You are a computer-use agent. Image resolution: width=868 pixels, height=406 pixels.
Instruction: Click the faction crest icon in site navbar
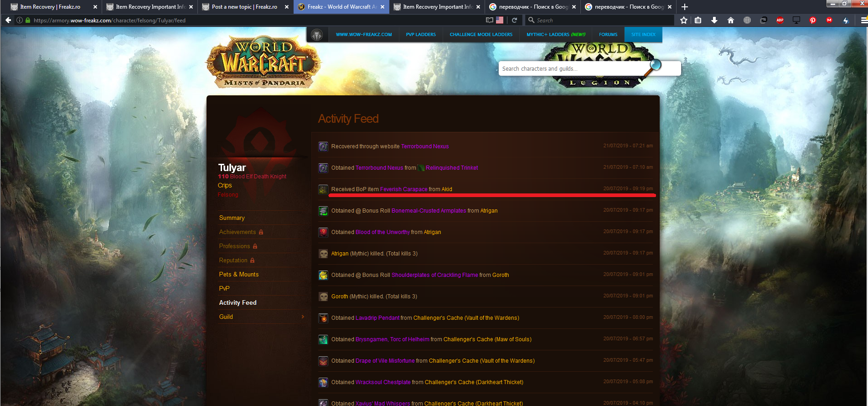pos(317,35)
